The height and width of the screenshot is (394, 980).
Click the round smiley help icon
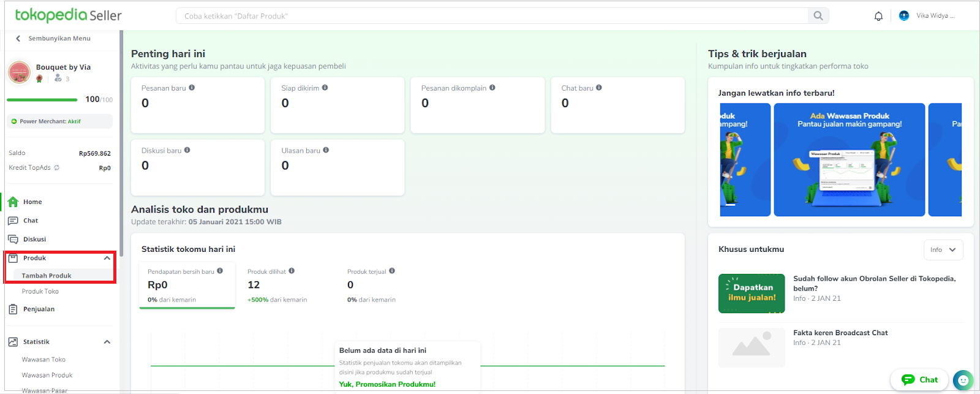(x=963, y=381)
